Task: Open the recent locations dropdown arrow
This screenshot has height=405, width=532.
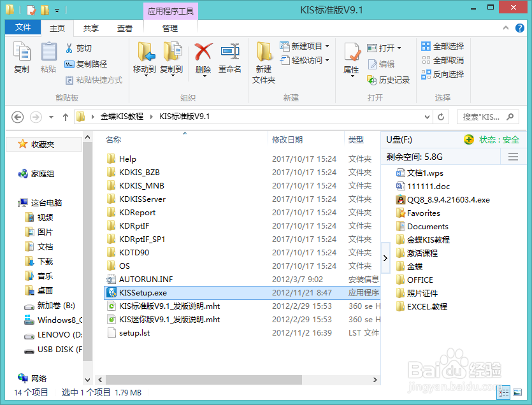Action: click(x=51, y=117)
